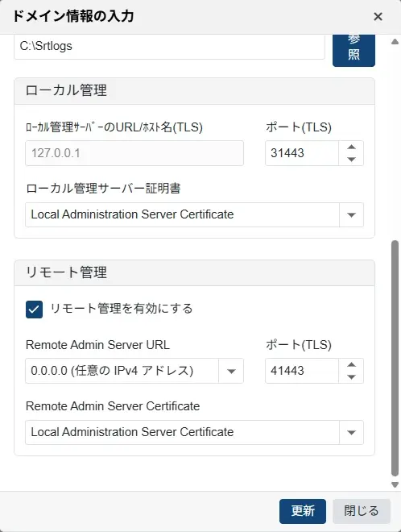This screenshot has height=532, width=401.
Task: Open Remote Admin Server Certificate dropdown arrow
Action: pyautogui.click(x=351, y=432)
